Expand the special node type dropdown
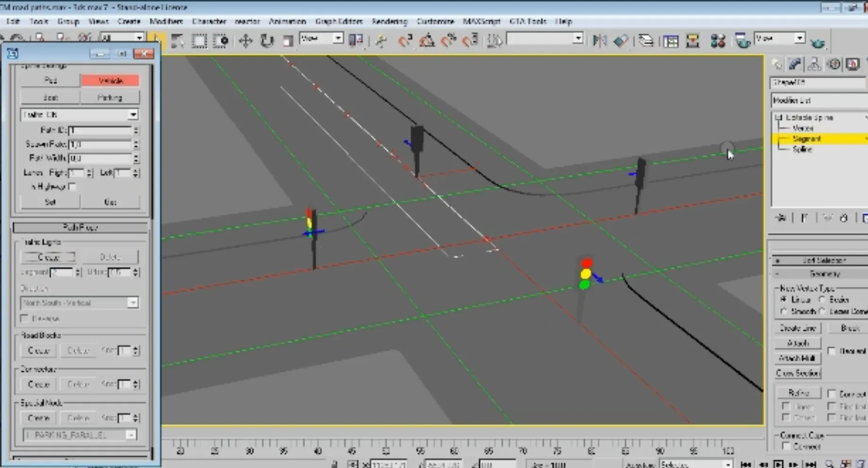The height and width of the screenshot is (468, 868). click(x=131, y=435)
